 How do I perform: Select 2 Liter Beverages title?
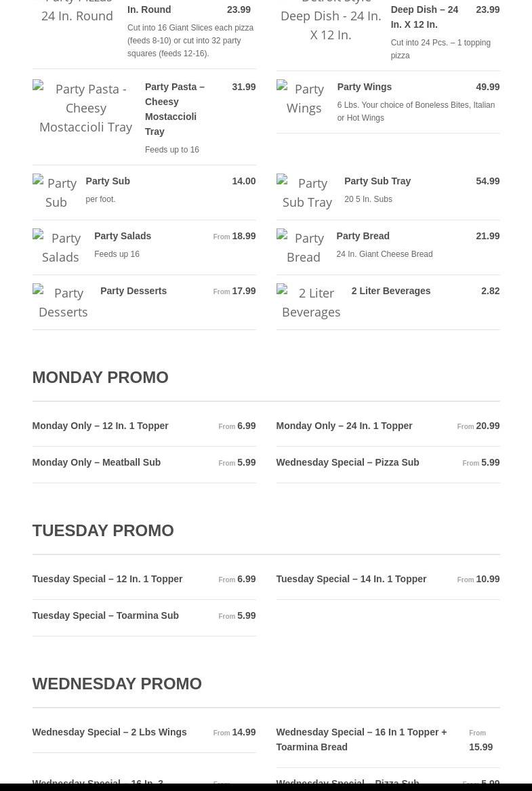pos(390,291)
